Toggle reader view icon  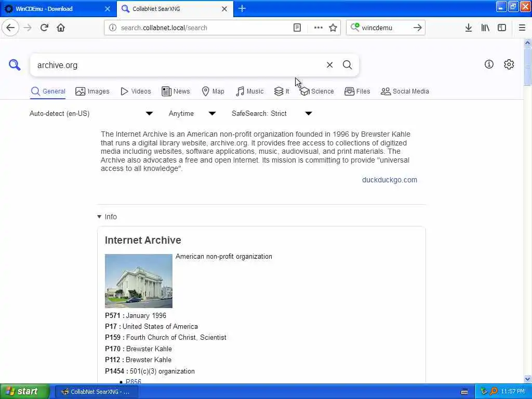point(297,28)
